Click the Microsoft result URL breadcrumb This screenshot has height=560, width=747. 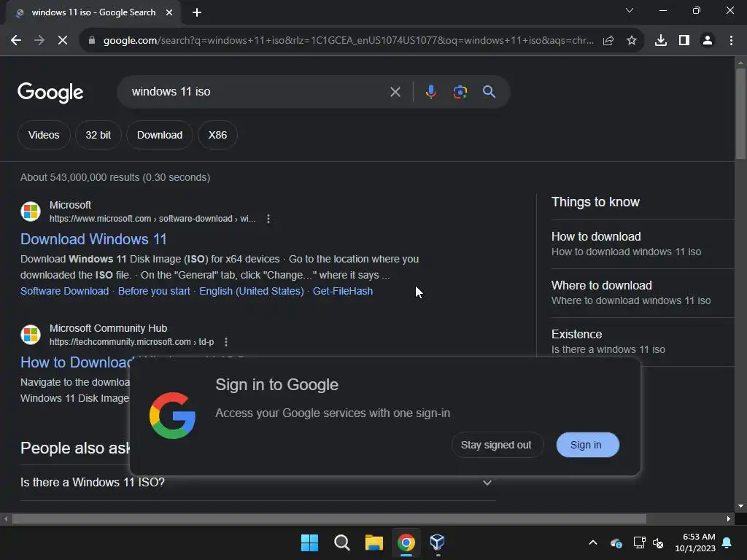click(x=152, y=219)
